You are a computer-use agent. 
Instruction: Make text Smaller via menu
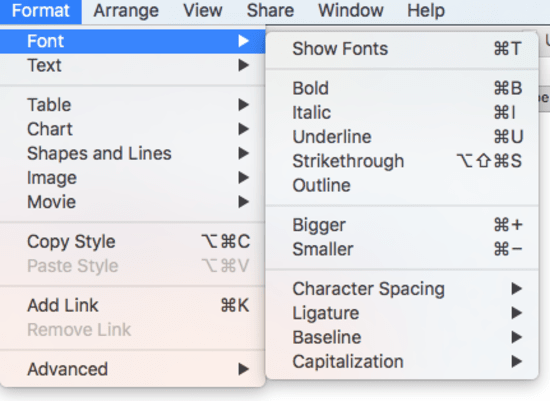(402, 249)
